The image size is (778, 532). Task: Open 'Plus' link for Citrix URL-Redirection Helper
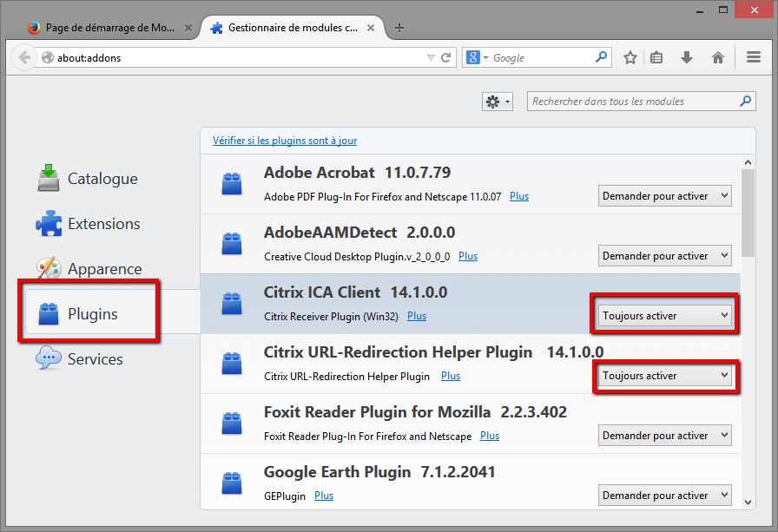451,377
